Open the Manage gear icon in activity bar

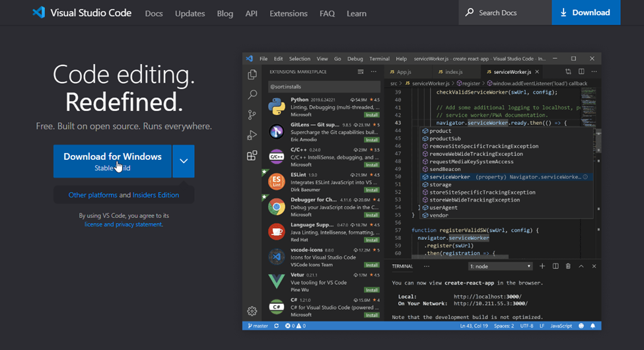coord(252,311)
